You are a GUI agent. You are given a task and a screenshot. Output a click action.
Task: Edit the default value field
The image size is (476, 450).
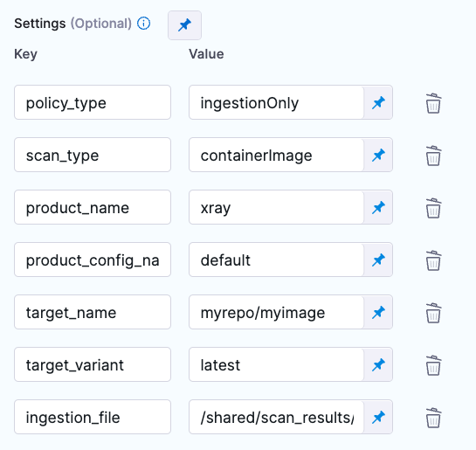(x=276, y=260)
